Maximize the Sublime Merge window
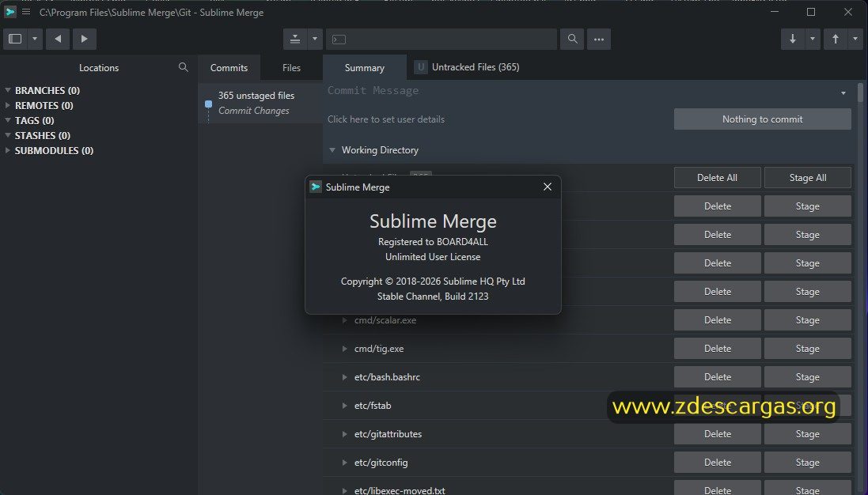Image resolution: width=868 pixels, height=495 pixels. point(811,12)
